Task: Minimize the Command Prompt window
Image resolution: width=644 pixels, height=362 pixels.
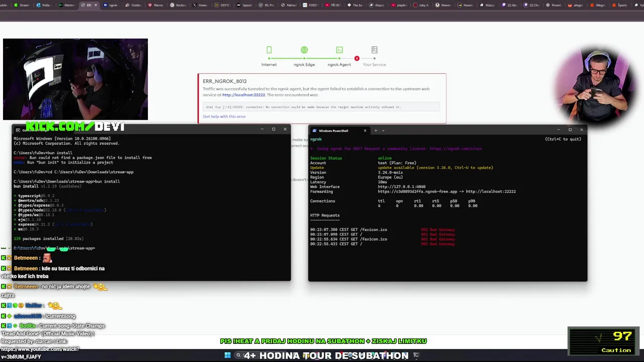Action: click(262, 129)
